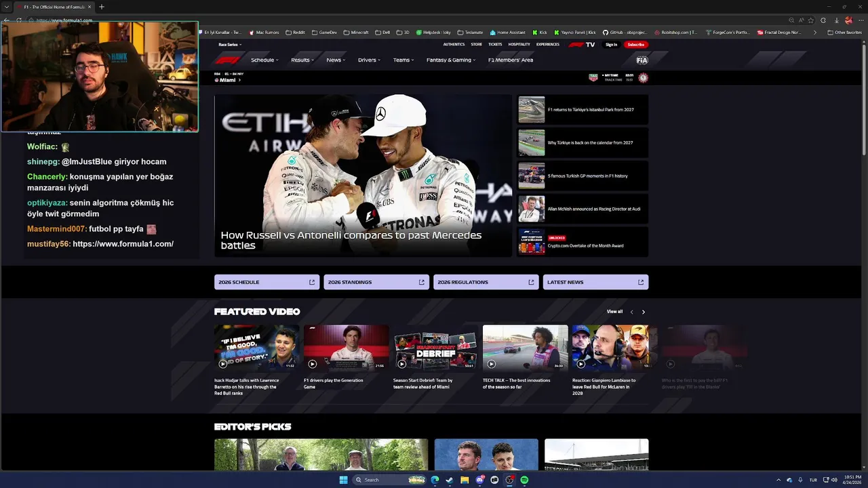Open the FIA logo link
868x488 pixels.
[x=642, y=60]
